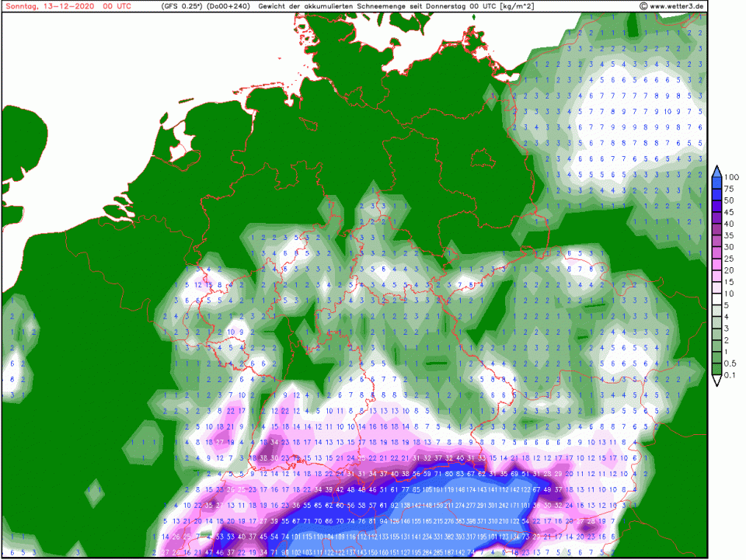Click the GFS 0.25° model label
746x560 pixels.
coord(181,6)
